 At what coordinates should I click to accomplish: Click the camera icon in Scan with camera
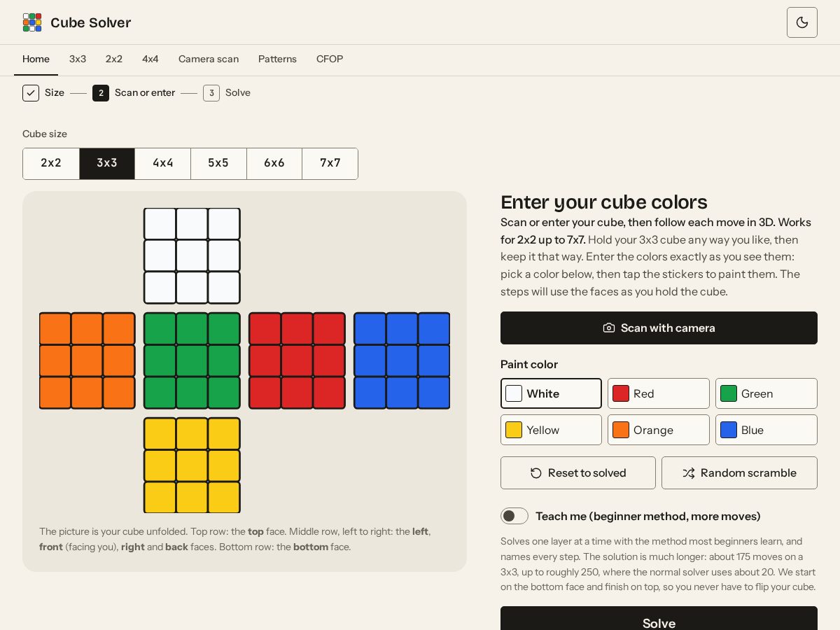coord(609,328)
